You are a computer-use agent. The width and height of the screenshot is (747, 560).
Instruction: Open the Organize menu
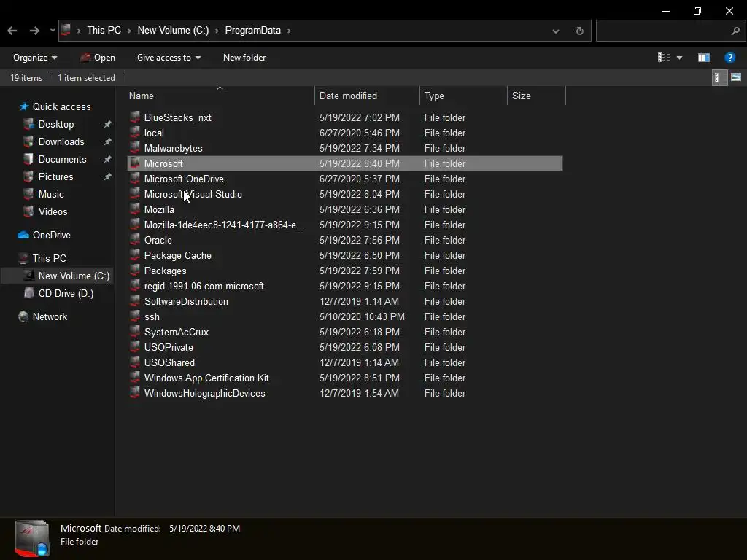35,58
